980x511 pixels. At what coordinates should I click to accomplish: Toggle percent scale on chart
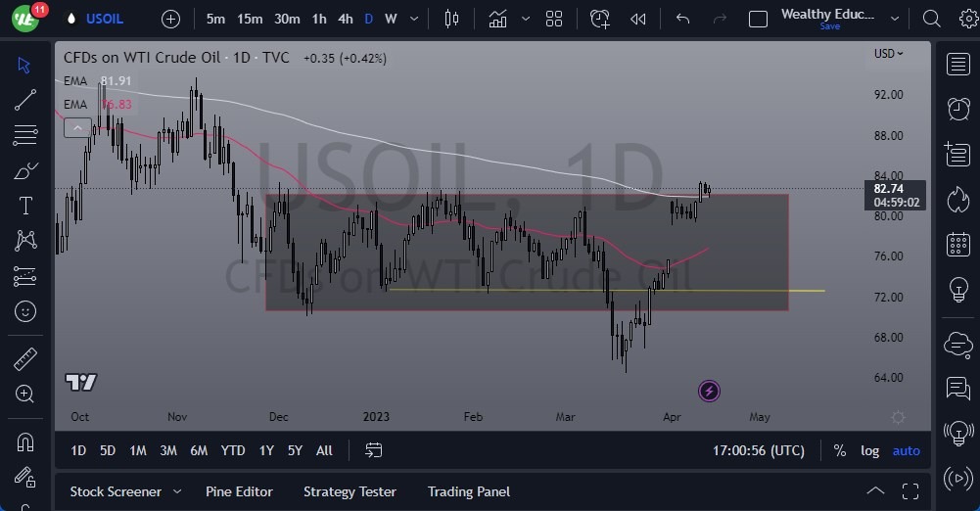839,450
